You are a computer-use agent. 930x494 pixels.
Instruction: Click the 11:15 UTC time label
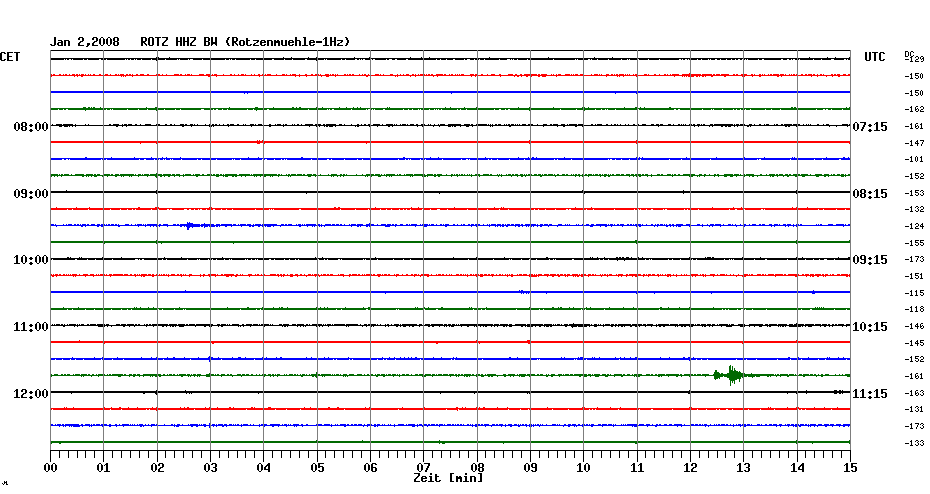point(870,394)
